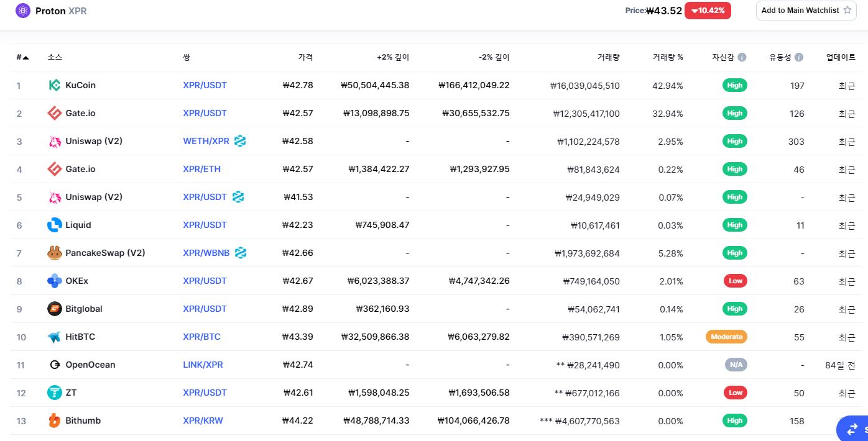The width and height of the screenshot is (868, 441).
Task: Open the XPR/ETH pair link
Action: (x=201, y=169)
